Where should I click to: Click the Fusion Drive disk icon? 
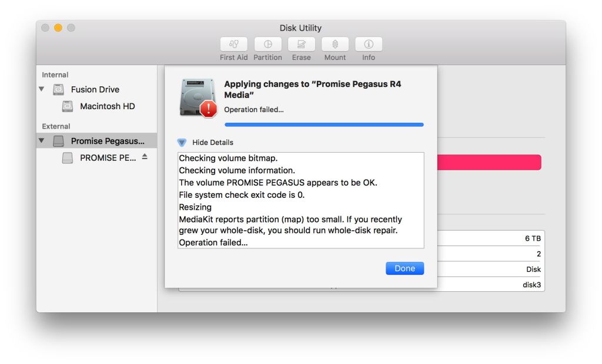click(x=58, y=90)
